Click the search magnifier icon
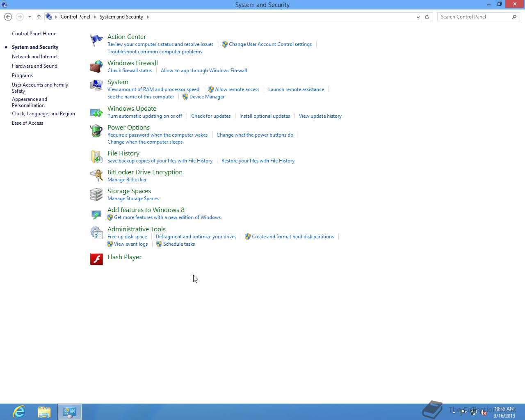525x420 pixels. (x=514, y=17)
